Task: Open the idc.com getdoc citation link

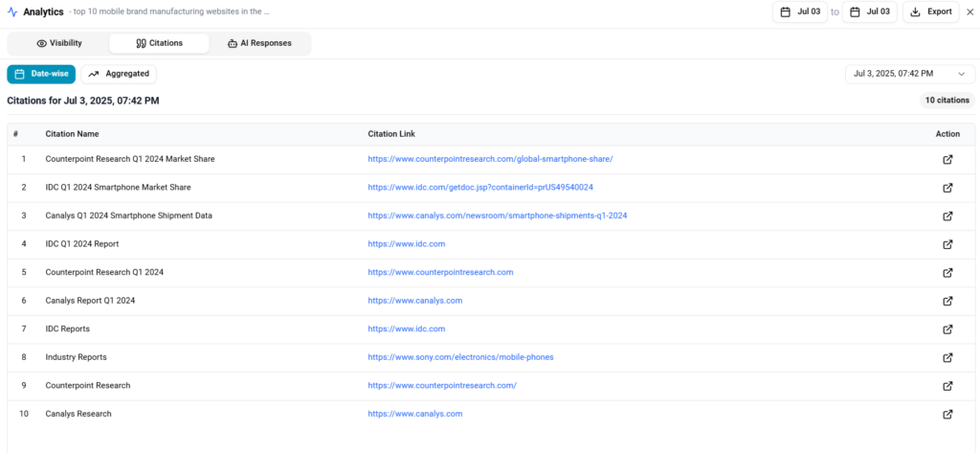Action: pos(480,188)
